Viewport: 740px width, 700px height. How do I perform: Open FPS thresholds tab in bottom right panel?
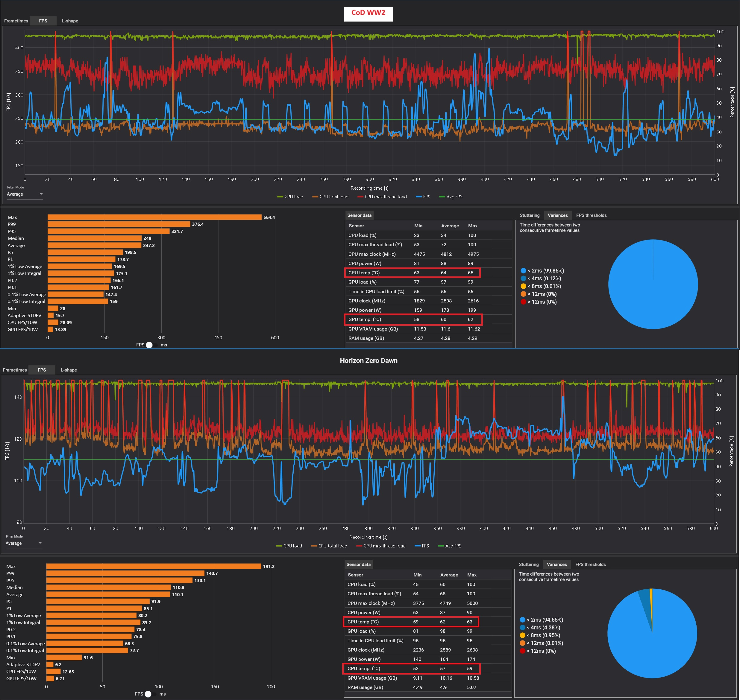590,564
